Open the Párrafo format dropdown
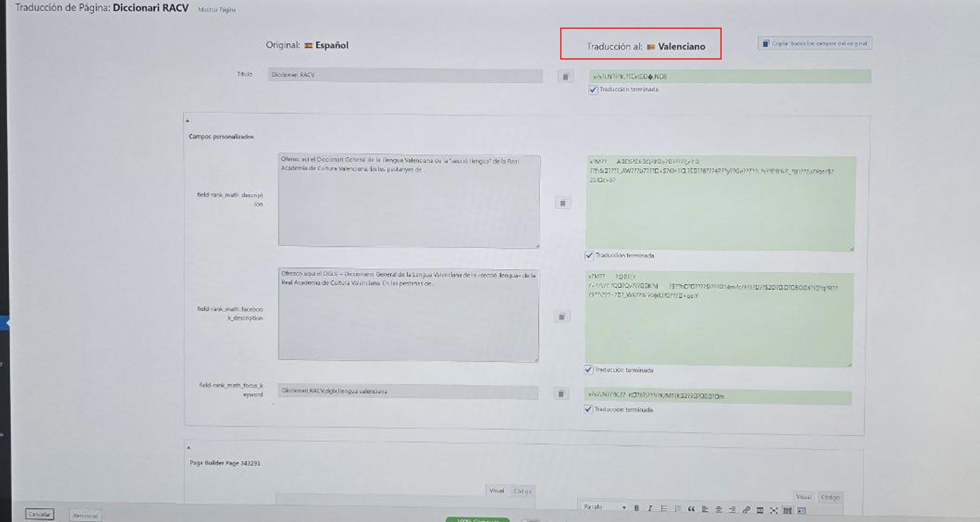Image resolution: width=980 pixels, height=522 pixels. click(605, 507)
